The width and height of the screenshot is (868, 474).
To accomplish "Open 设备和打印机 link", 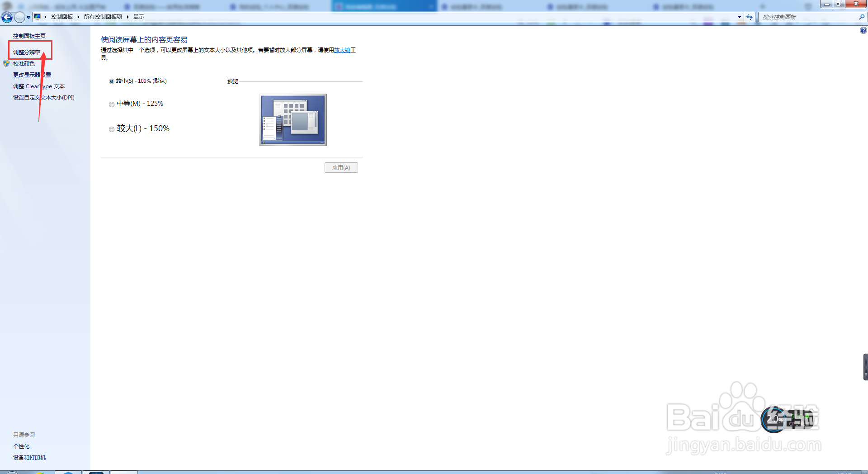I will (x=29, y=458).
